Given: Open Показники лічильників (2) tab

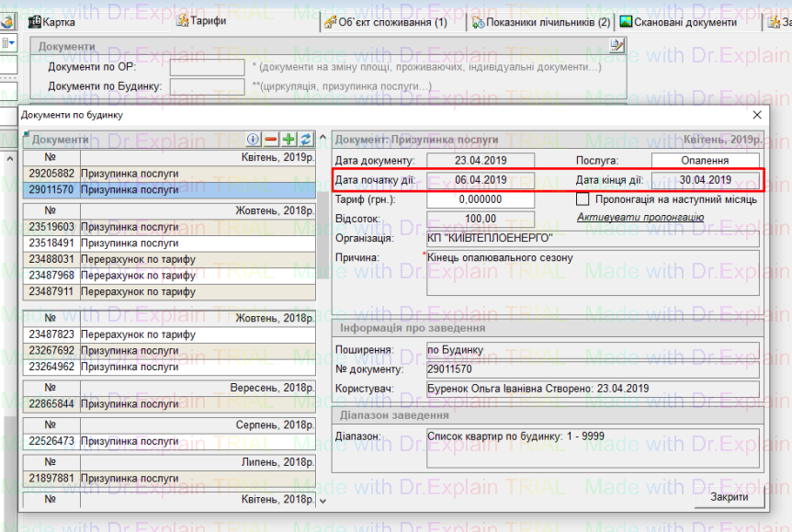Looking at the screenshot, I should coord(540,21).
